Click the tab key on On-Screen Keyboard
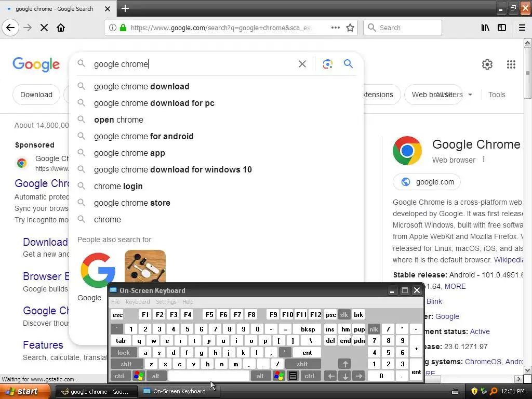This screenshot has width=532, height=399. (x=121, y=341)
